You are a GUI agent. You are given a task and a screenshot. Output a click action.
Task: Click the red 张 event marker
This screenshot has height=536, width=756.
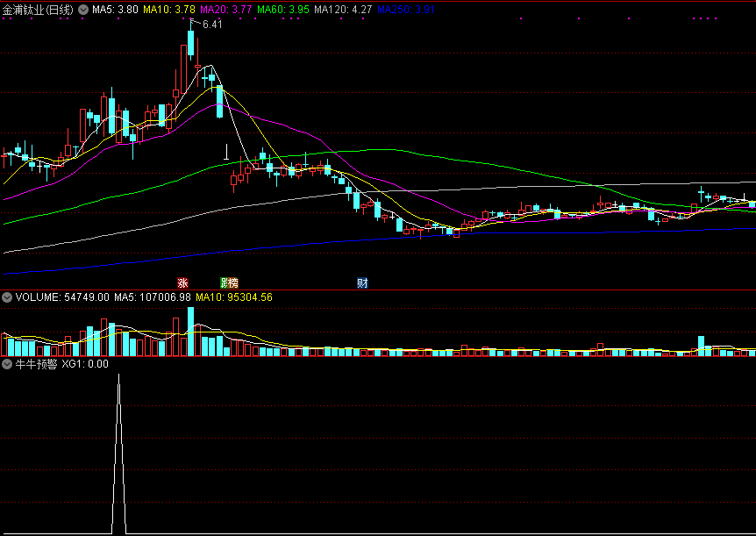click(182, 282)
